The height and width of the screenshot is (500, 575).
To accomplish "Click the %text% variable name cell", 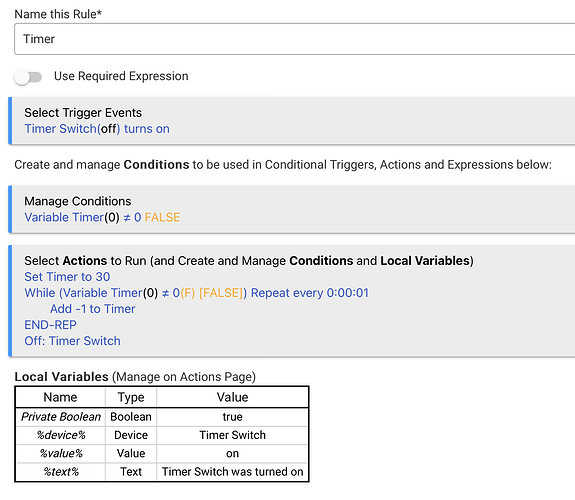I will click(x=61, y=472).
